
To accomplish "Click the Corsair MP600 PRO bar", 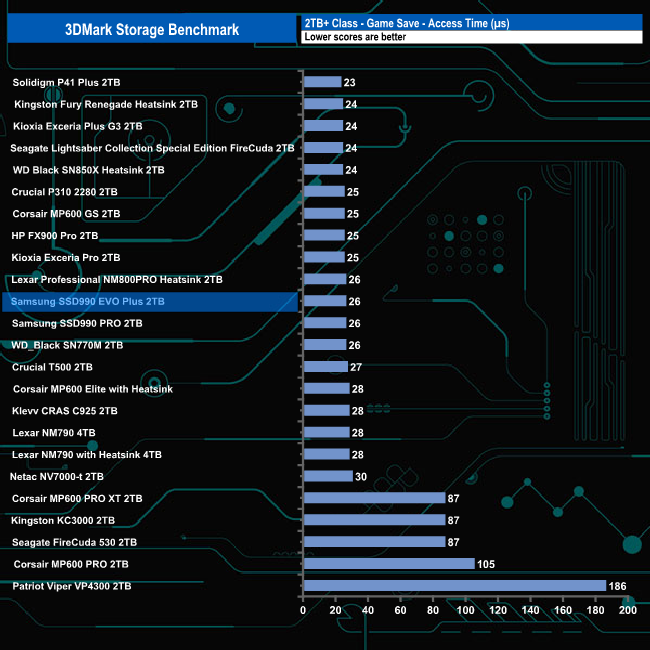I will tap(389, 563).
